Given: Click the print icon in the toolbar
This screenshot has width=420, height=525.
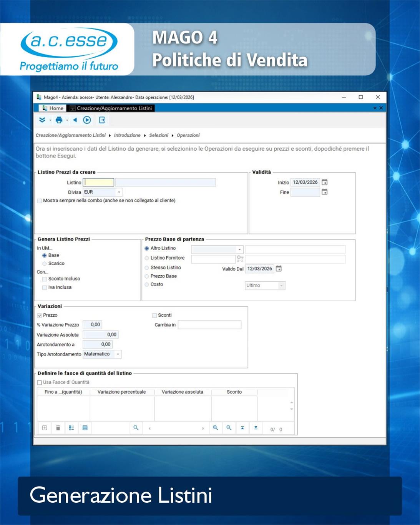Looking at the screenshot, I should point(59,120).
